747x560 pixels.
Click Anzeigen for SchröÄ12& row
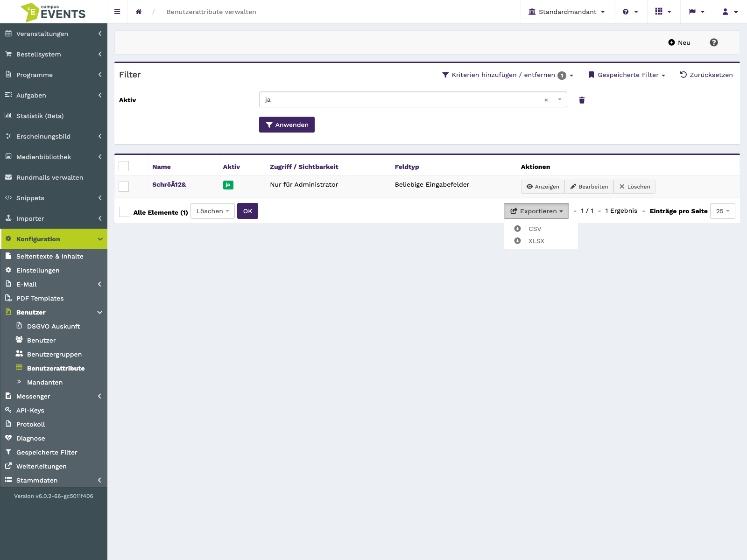(543, 187)
